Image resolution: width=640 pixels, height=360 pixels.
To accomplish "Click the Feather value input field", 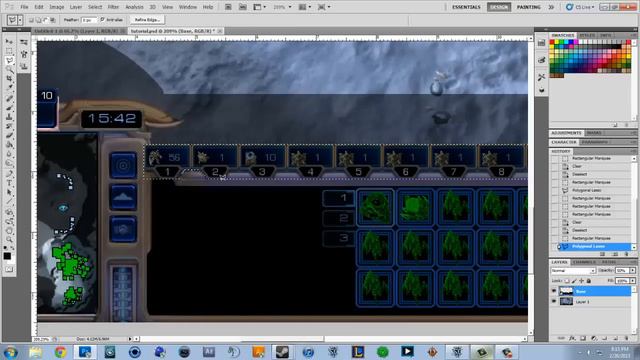I will (88, 20).
